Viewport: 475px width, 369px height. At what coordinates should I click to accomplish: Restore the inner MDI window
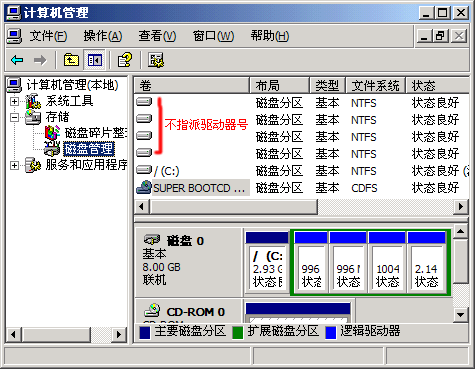coord(441,36)
